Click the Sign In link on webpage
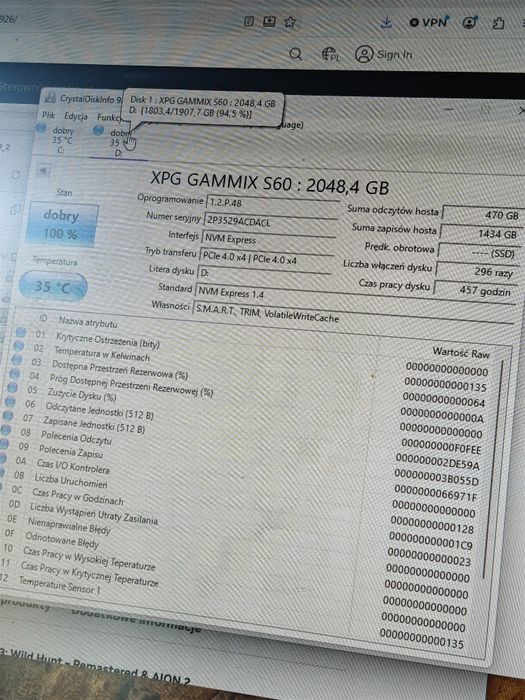525x700 pixels. click(384, 54)
